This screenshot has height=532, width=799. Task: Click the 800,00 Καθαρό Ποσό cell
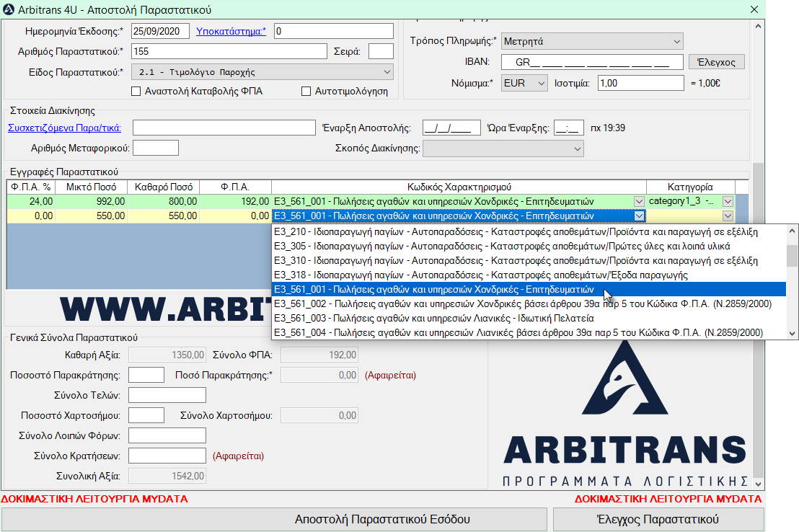(x=164, y=201)
